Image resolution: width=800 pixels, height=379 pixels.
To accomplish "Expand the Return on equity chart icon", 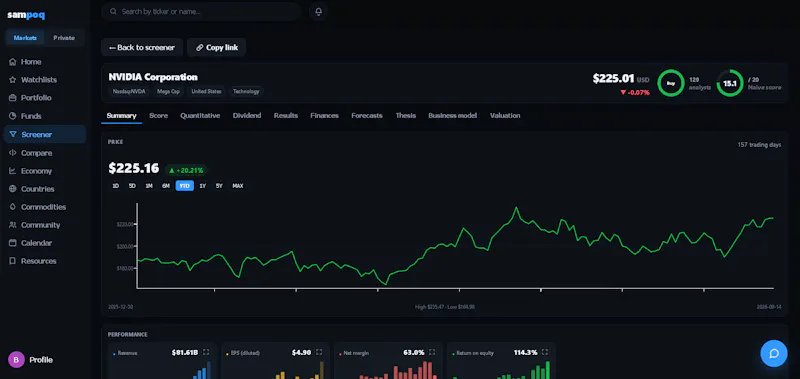I will coord(545,352).
